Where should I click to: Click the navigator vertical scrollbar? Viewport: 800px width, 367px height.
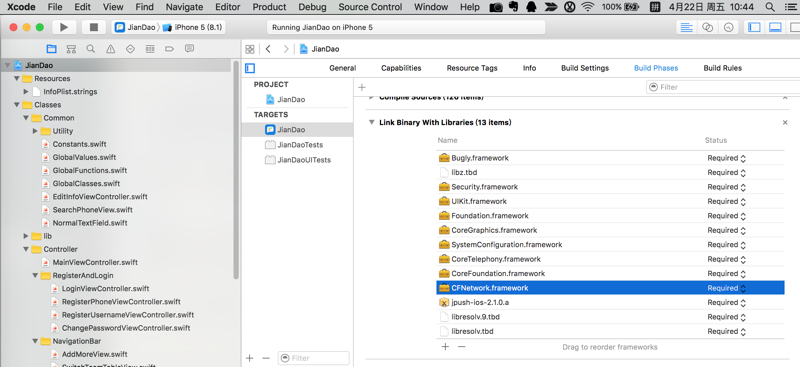coord(236,170)
